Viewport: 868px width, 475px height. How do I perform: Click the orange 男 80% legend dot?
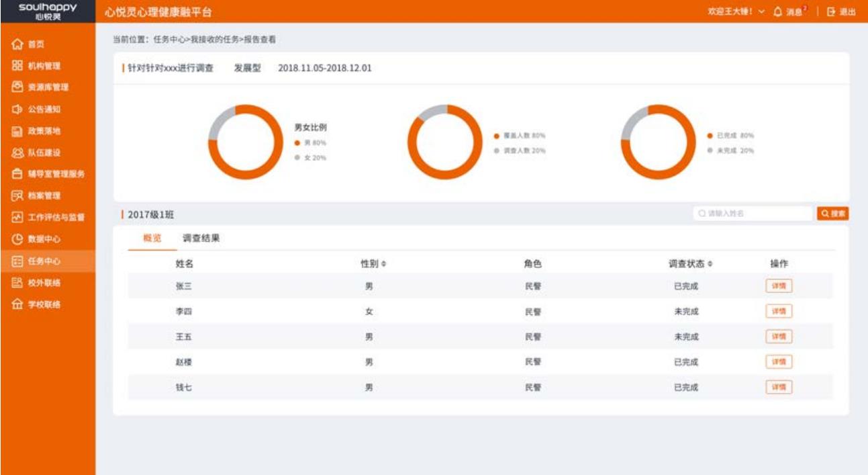(x=297, y=142)
